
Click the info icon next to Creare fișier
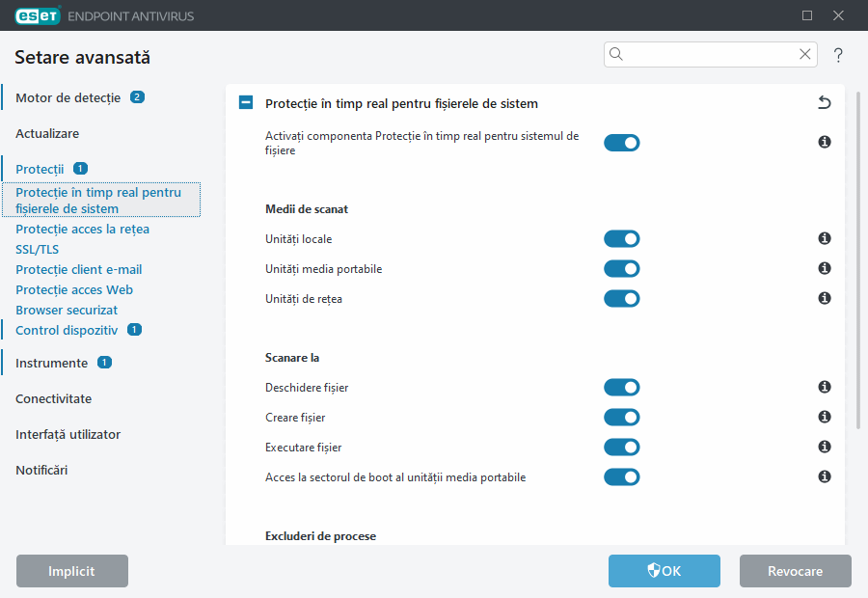[825, 417]
